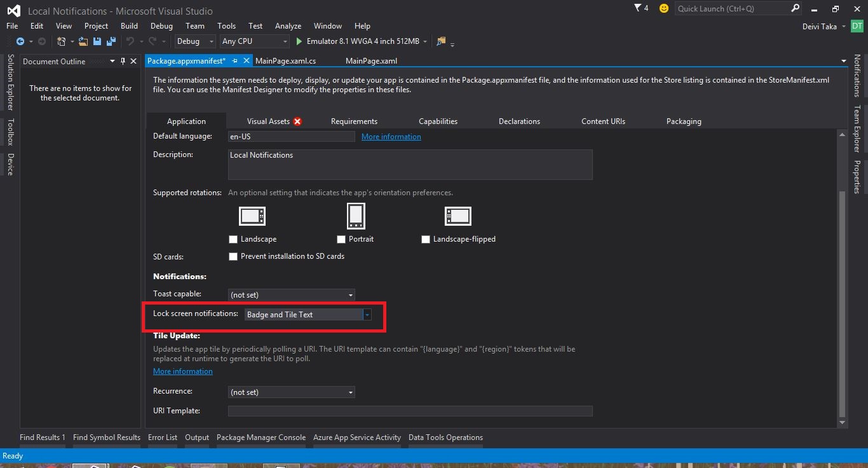Open the Package Manager Console tab
Viewport: 868px width, 468px height.
tap(261, 437)
